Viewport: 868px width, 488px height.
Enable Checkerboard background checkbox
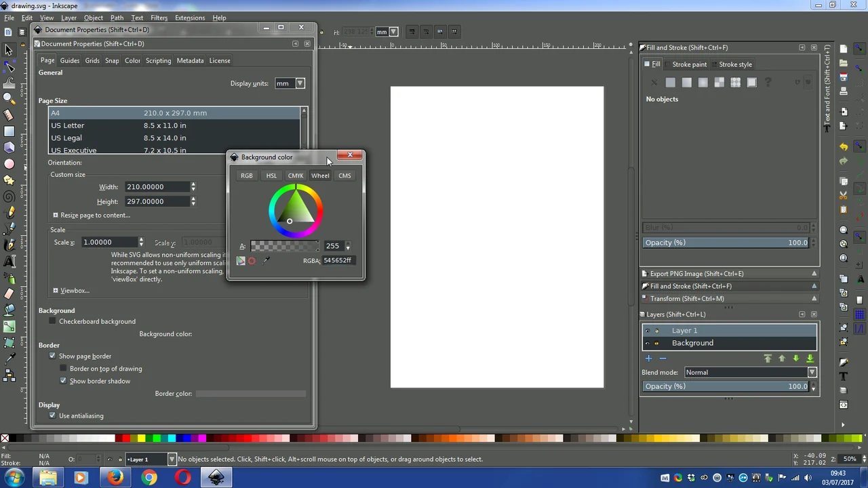tap(53, 321)
